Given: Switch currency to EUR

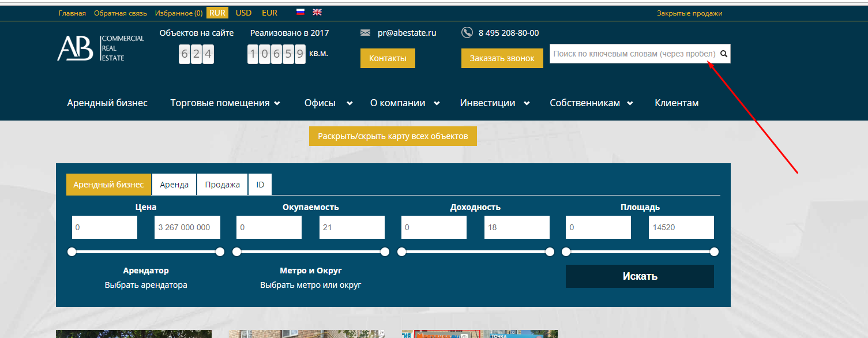Looking at the screenshot, I should (269, 13).
